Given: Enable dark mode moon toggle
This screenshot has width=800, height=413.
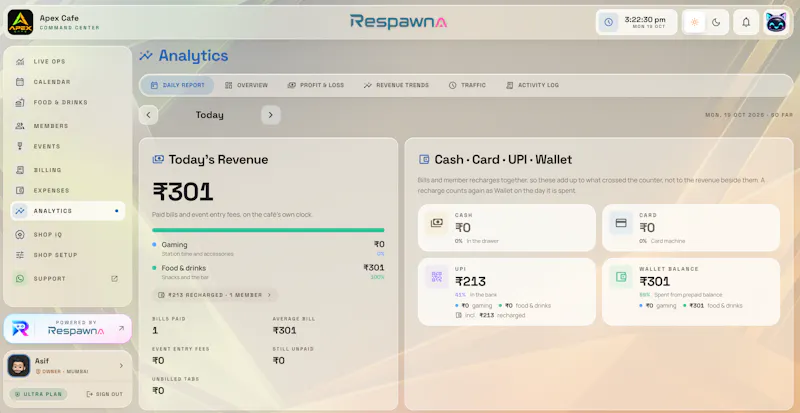Looking at the screenshot, I should pos(716,22).
